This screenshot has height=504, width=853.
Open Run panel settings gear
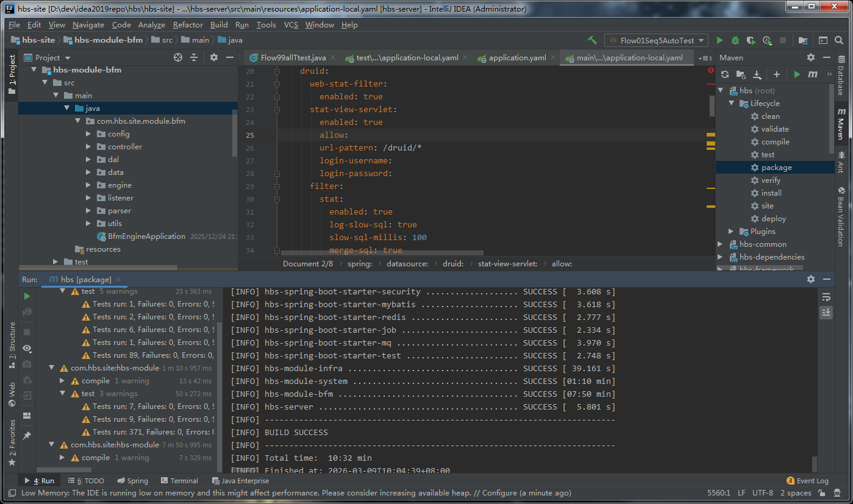pos(811,279)
